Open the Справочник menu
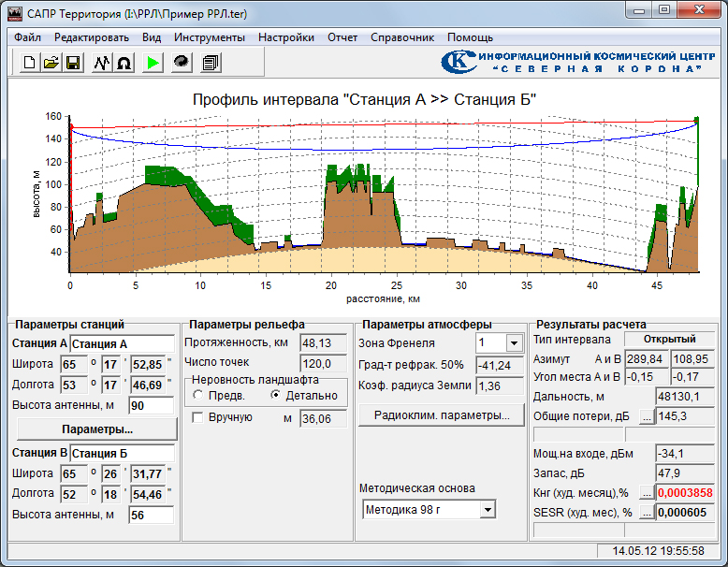 click(x=402, y=37)
